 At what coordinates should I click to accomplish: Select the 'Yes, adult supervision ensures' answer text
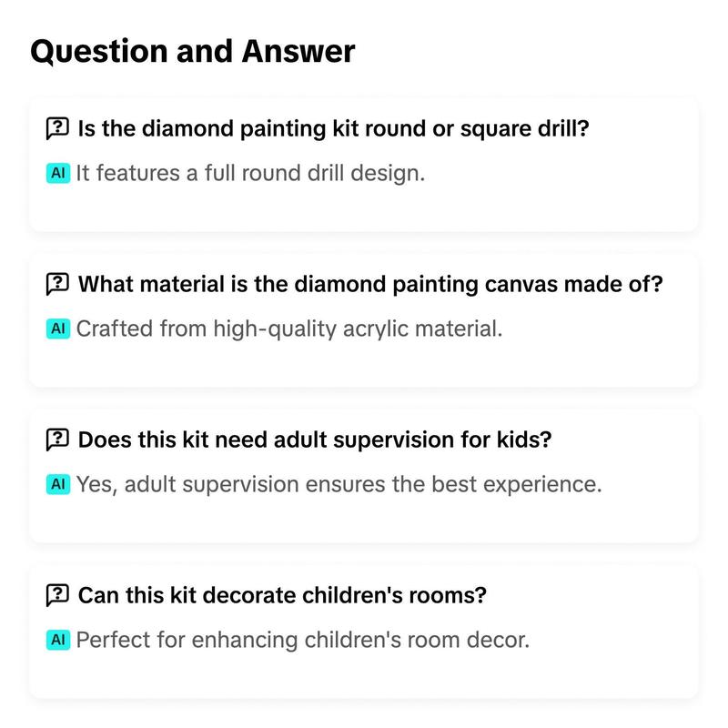(x=339, y=484)
